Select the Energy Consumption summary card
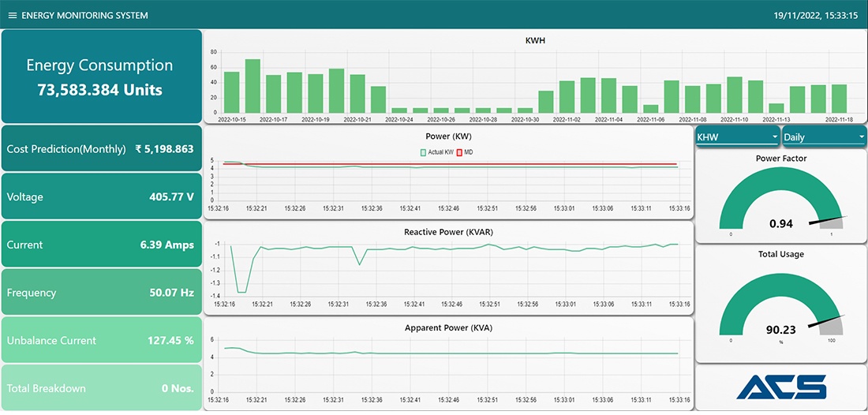The width and height of the screenshot is (868, 415). tap(102, 77)
